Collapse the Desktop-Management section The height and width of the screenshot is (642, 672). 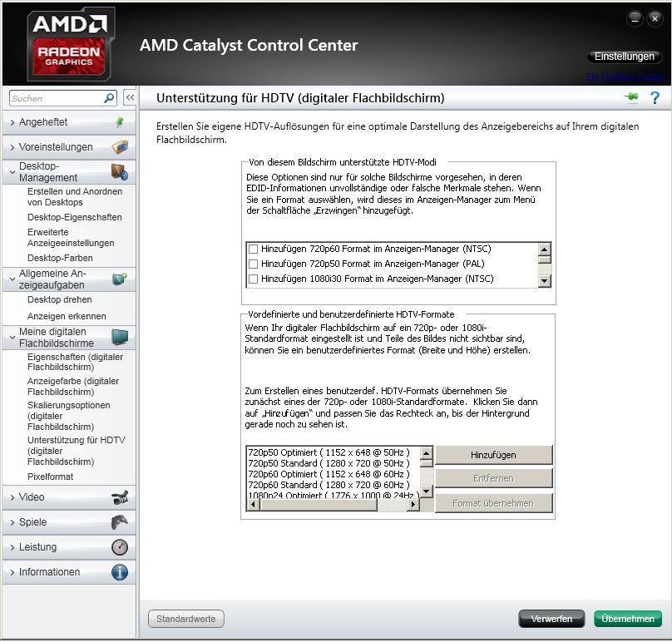click(12, 172)
